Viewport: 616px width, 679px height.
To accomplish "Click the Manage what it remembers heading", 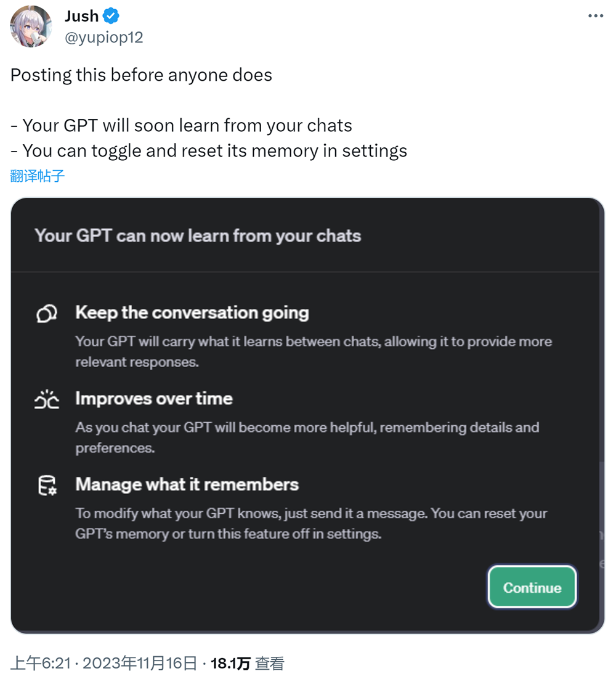I will coord(187,484).
